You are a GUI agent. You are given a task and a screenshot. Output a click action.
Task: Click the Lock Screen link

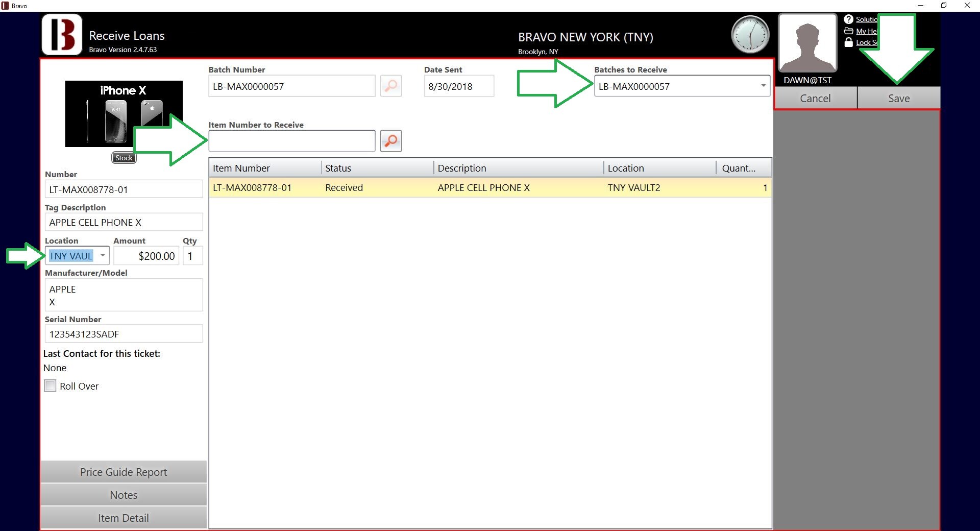(x=867, y=42)
